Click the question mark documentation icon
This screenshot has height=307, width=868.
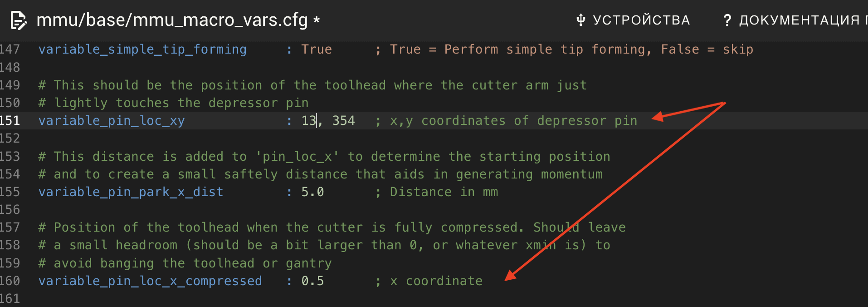pyautogui.click(x=727, y=20)
